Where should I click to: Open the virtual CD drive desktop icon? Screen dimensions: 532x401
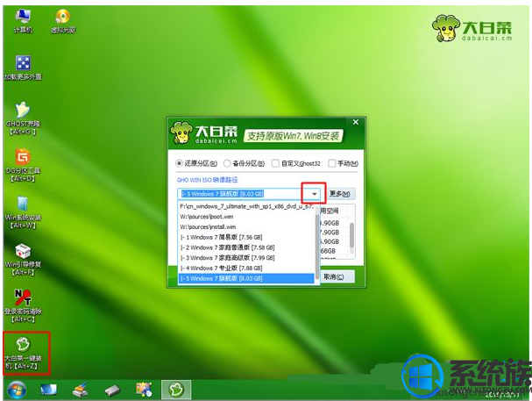tap(63, 21)
